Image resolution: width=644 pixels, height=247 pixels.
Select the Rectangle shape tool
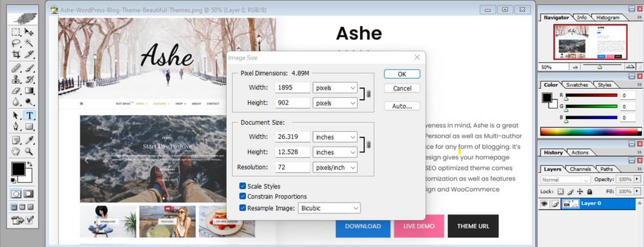29,126
